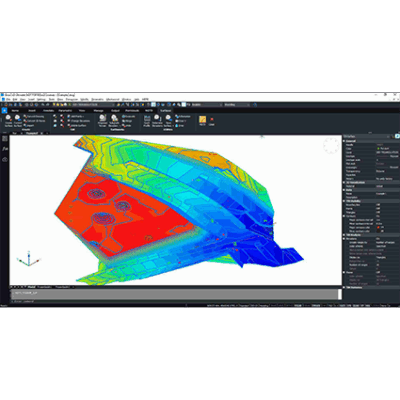Viewport: 400px width, 400px height.
Task: Select the Layout1 tab
Action: (x=45, y=287)
